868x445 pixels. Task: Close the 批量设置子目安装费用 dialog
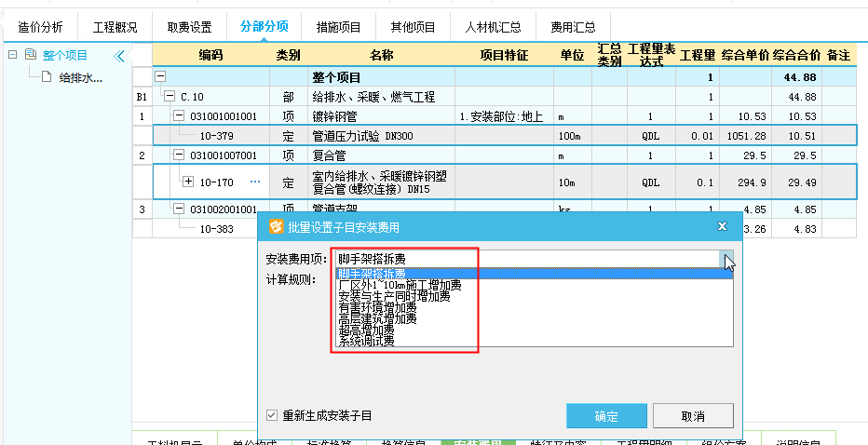point(722,225)
